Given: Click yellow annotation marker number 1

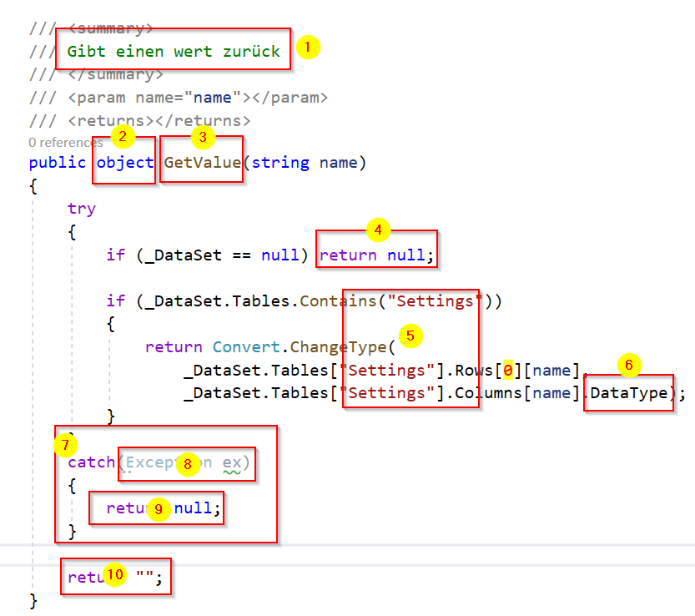Looking at the screenshot, I should pos(307,47).
